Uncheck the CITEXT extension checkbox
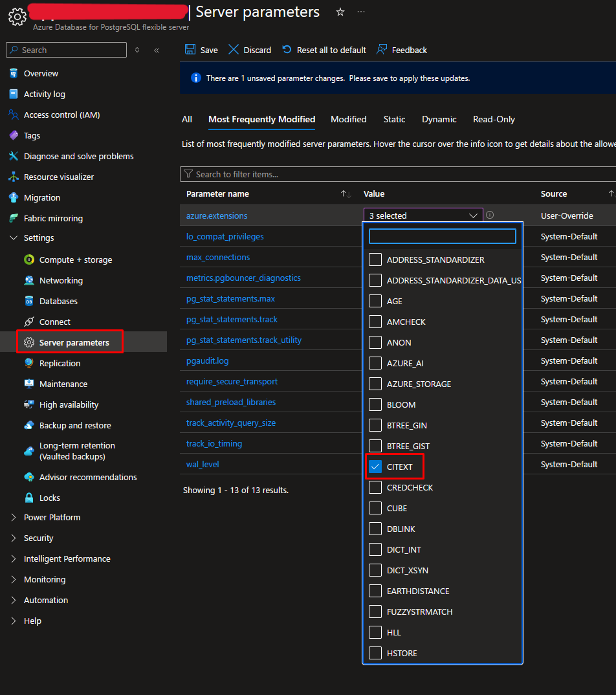This screenshot has width=616, height=695. coord(375,467)
